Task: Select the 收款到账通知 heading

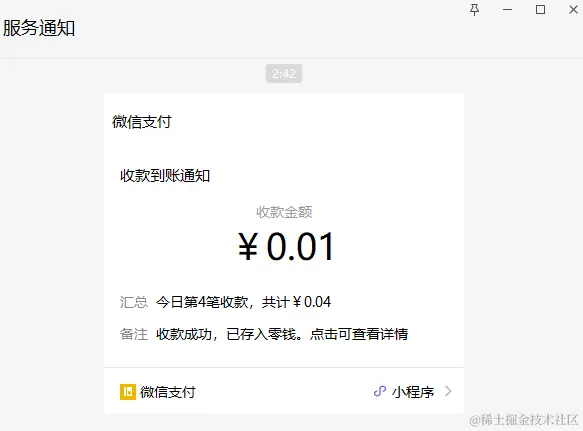Action: tap(165, 176)
